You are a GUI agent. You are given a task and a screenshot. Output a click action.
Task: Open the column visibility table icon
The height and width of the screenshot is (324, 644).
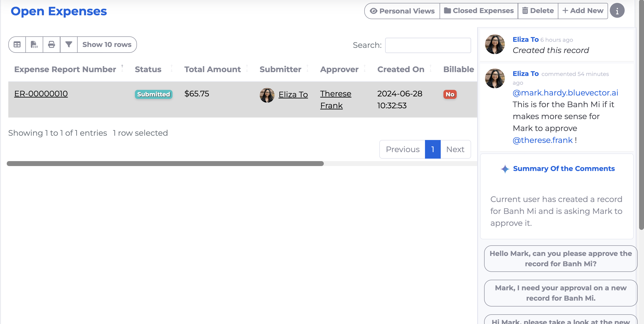point(17,44)
